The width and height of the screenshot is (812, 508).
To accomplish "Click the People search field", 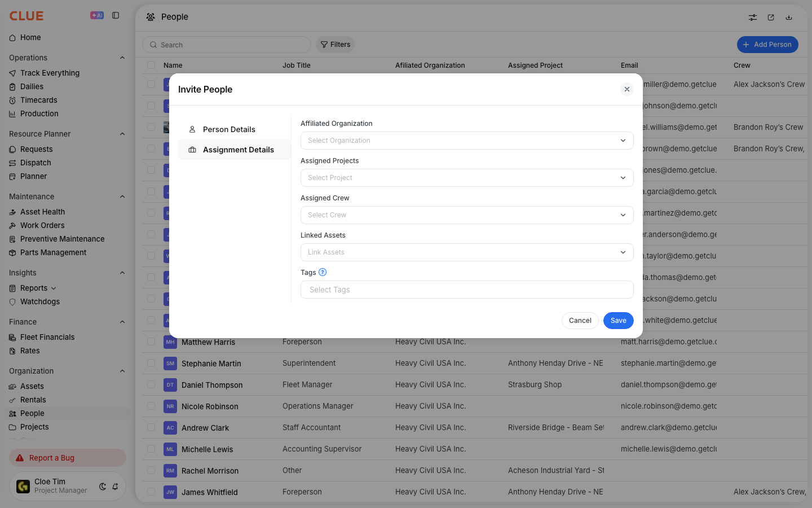I will (227, 45).
